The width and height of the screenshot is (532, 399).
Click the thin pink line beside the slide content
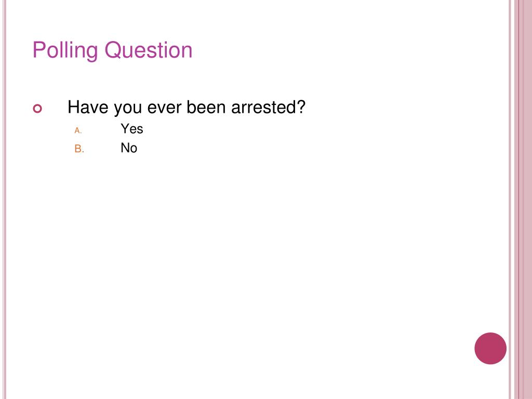click(x=510, y=199)
